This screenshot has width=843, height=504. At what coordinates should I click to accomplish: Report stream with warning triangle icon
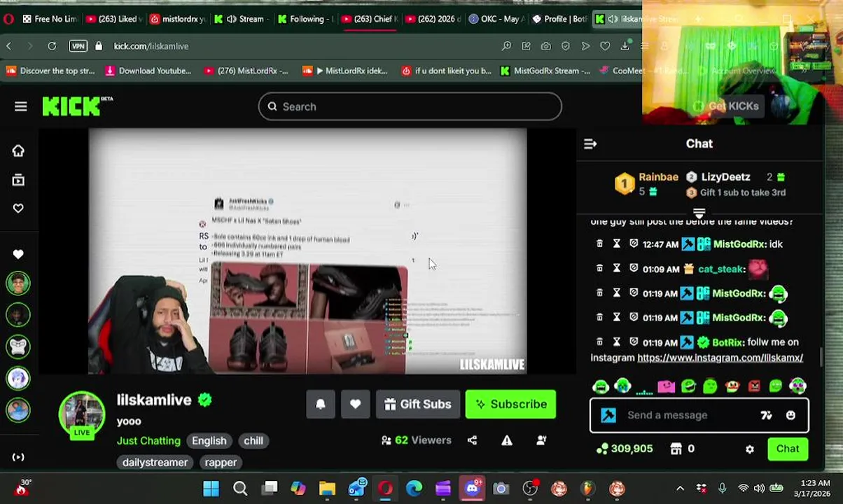click(x=506, y=440)
